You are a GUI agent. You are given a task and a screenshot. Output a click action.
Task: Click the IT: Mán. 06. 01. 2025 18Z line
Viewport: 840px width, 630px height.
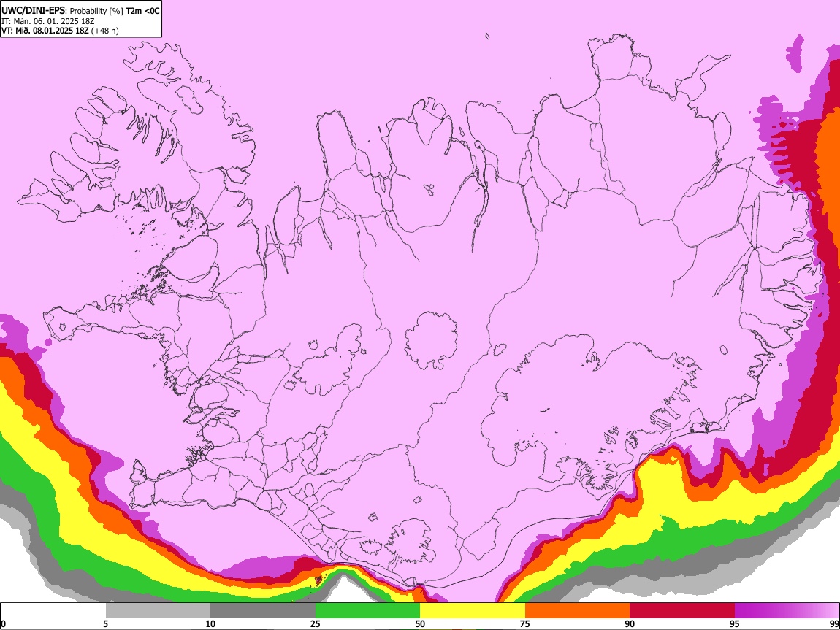click(47, 21)
